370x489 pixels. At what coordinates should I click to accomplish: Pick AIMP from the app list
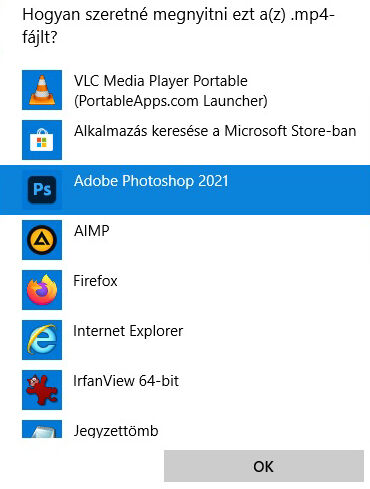[x=185, y=240]
